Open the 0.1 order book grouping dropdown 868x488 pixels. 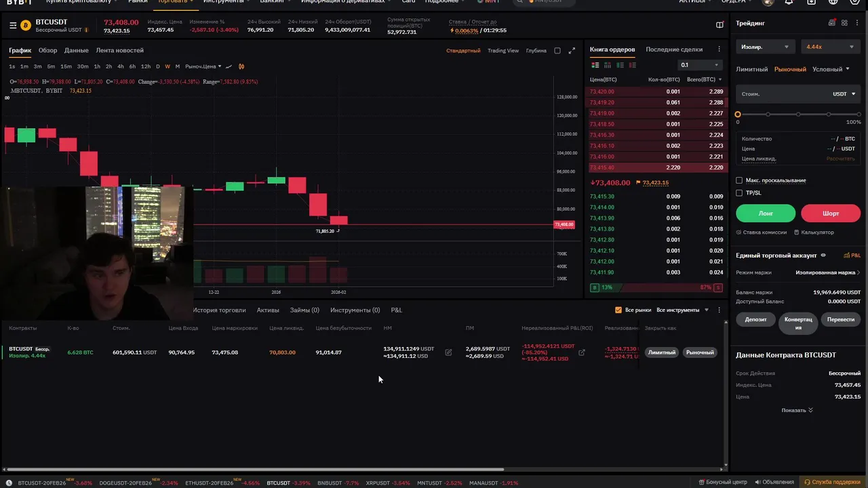[x=700, y=65]
